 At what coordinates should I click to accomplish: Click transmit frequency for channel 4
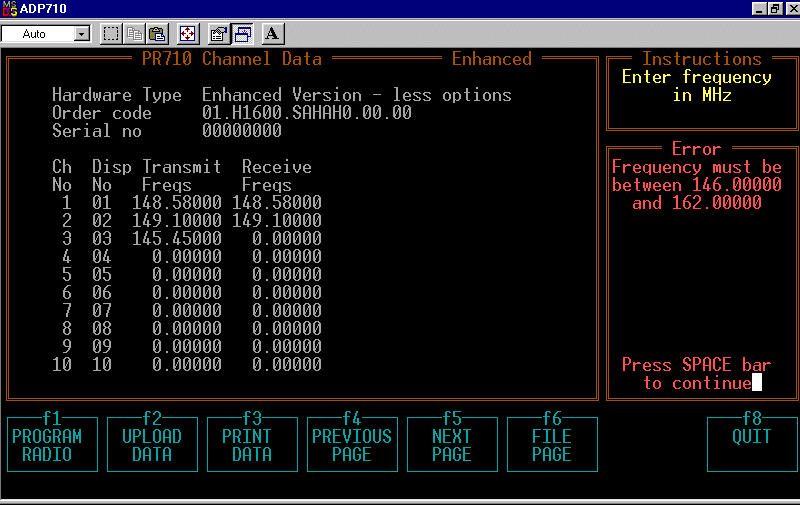(x=187, y=256)
